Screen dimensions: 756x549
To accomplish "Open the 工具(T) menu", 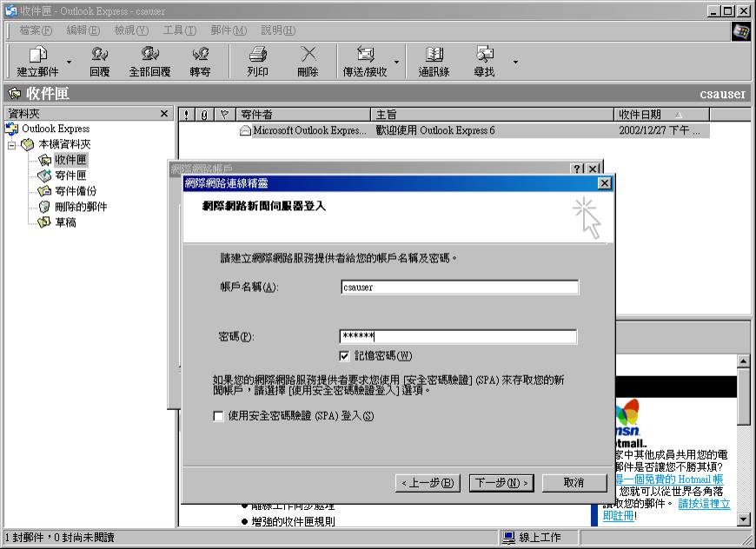I will pos(179,30).
